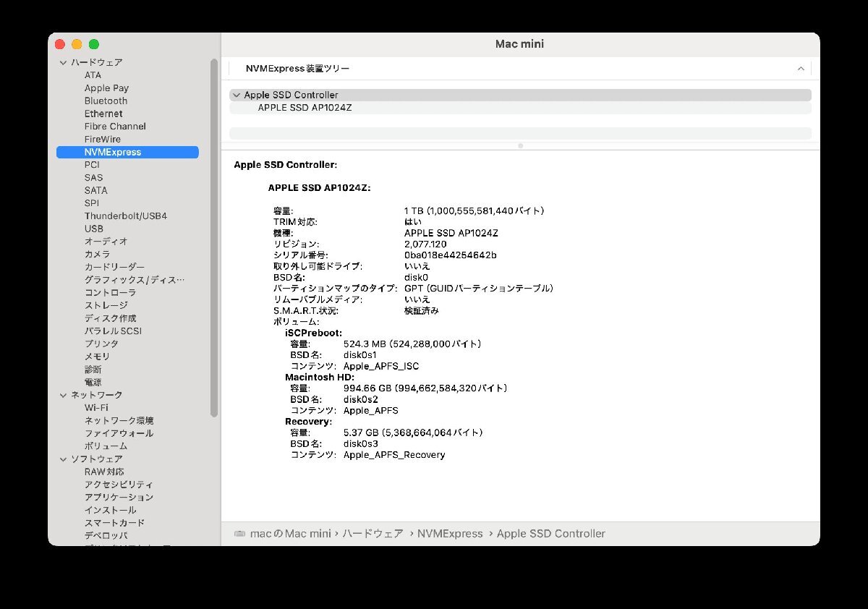Select Apple Pay in the sidebar
Image resolution: width=868 pixels, height=609 pixels.
106,88
